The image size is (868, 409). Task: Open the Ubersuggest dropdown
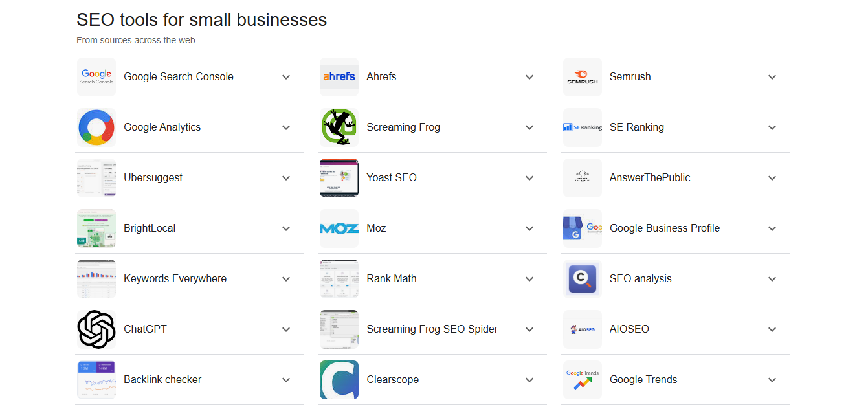[286, 177]
